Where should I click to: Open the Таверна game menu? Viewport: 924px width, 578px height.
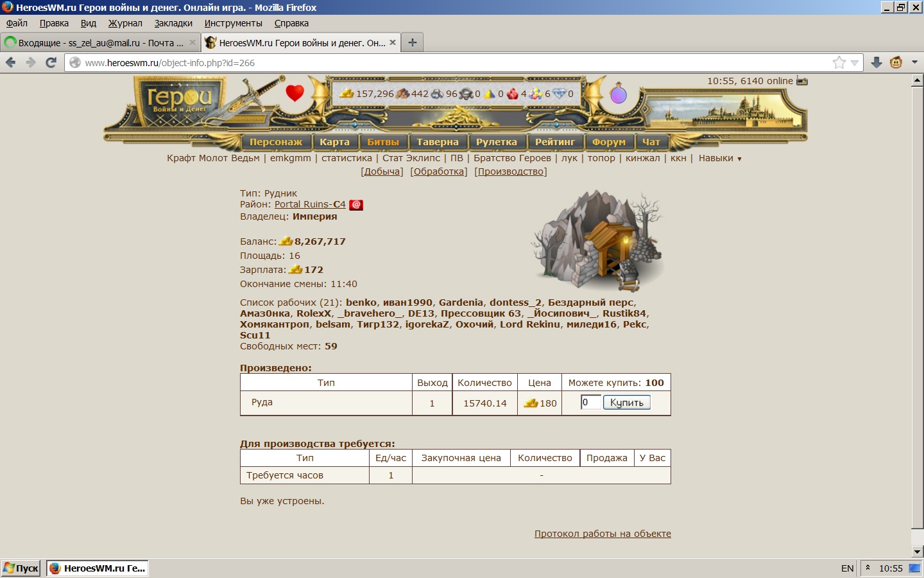click(438, 142)
